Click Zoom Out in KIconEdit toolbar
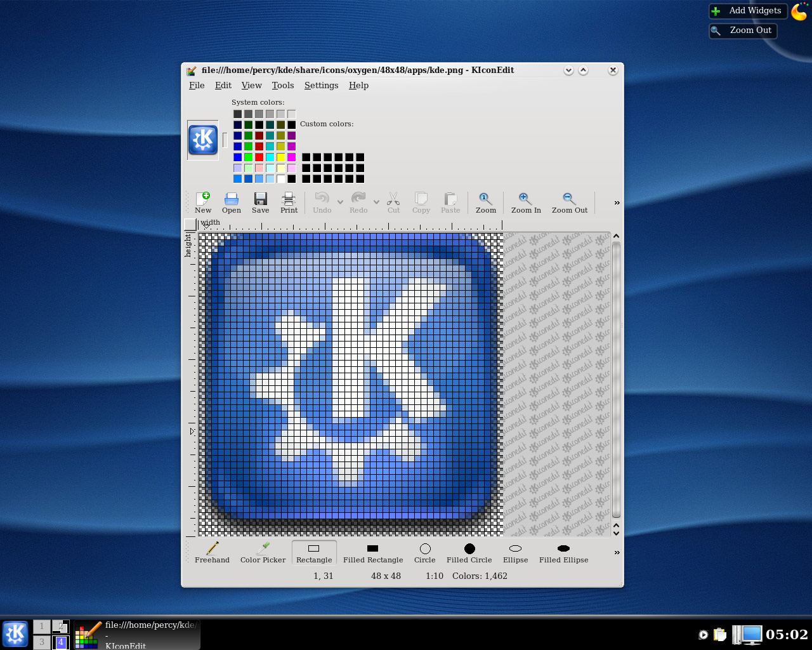Image resolution: width=812 pixels, height=650 pixels. [569, 202]
